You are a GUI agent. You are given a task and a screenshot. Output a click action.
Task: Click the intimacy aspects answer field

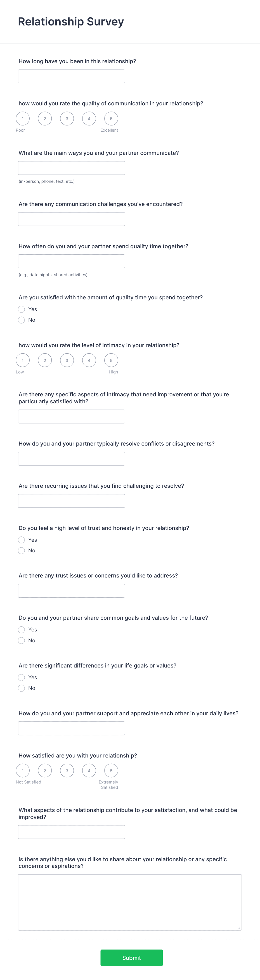(71, 416)
